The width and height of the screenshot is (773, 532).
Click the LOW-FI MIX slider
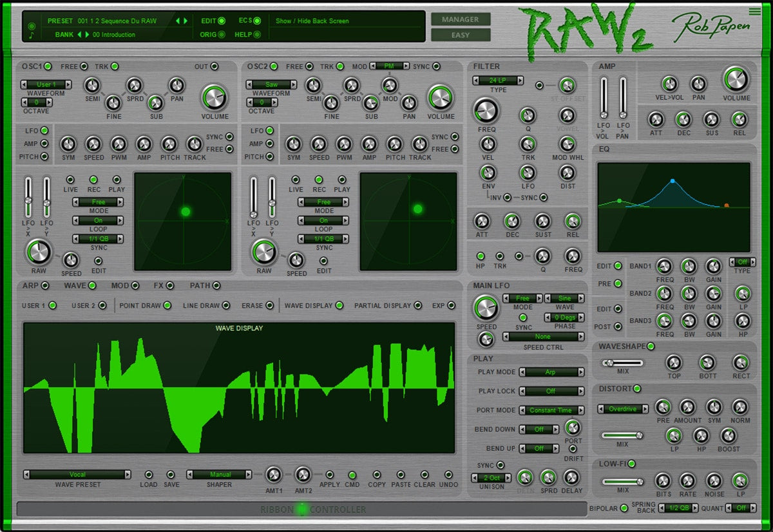(622, 481)
